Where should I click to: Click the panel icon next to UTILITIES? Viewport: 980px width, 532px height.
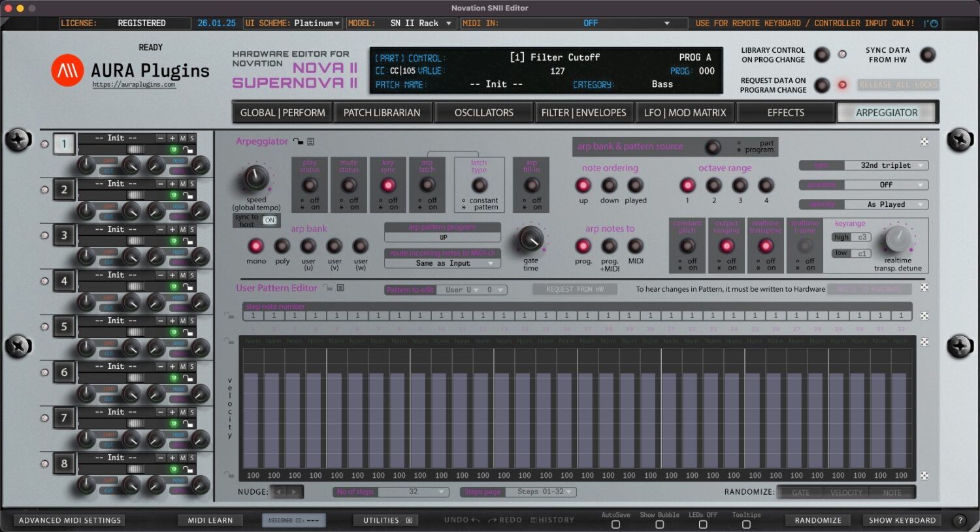[x=408, y=520]
